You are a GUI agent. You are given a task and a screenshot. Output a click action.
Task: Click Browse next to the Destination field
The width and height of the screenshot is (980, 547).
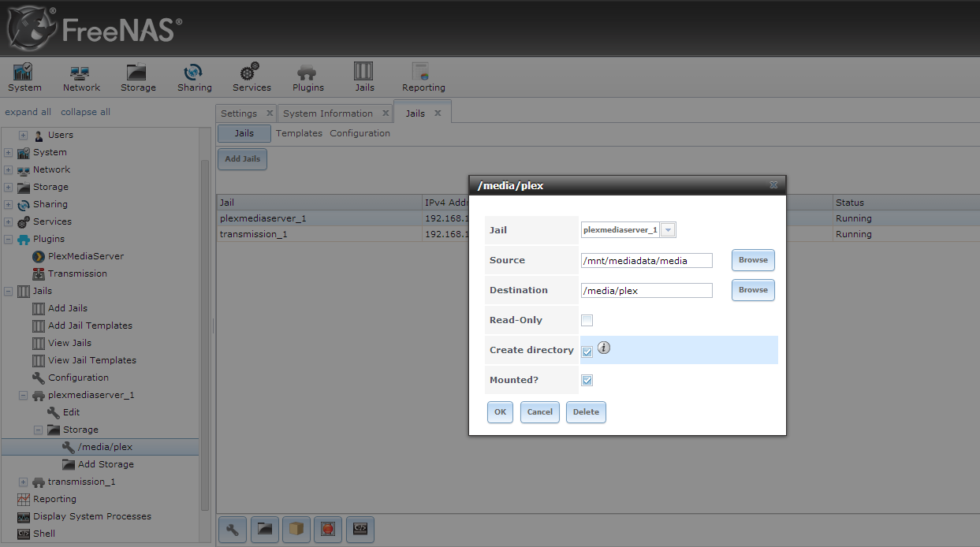753,290
